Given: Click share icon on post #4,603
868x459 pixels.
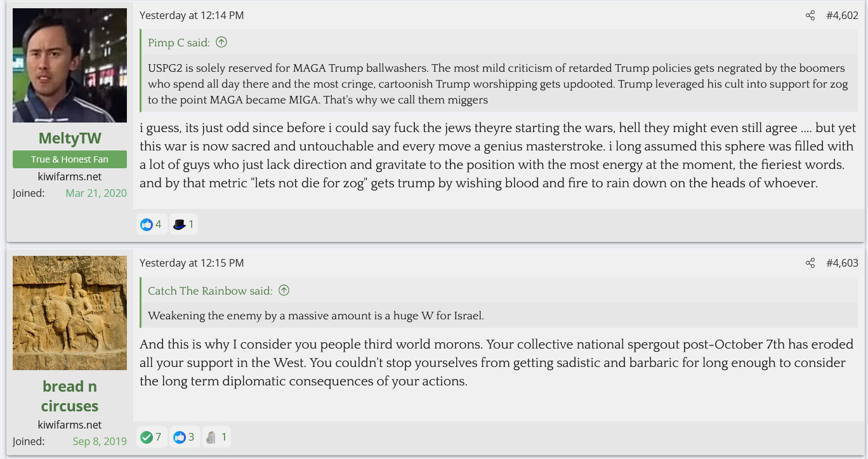Looking at the screenshot, I should (810, 263).
